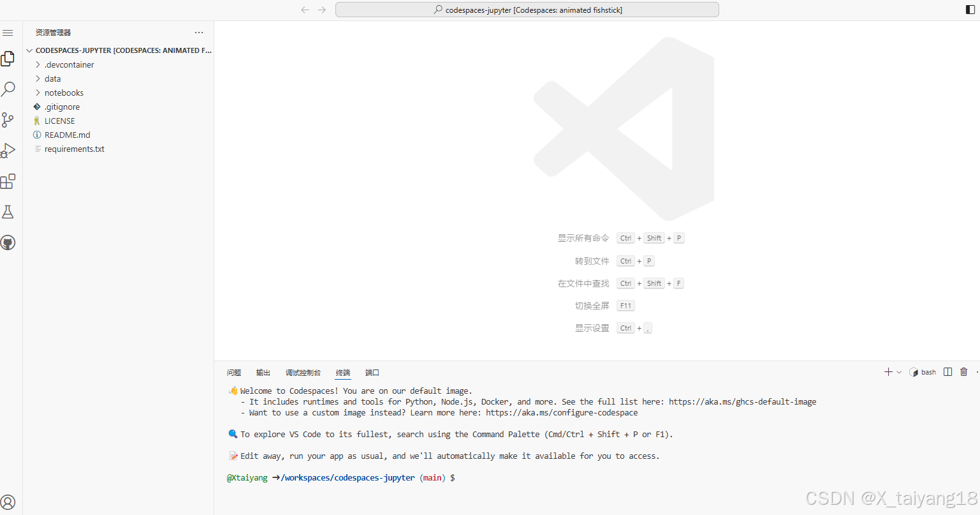Click the 显示设置 shortcut hint
The image size is (980, 515).
(x=592, y=328)
